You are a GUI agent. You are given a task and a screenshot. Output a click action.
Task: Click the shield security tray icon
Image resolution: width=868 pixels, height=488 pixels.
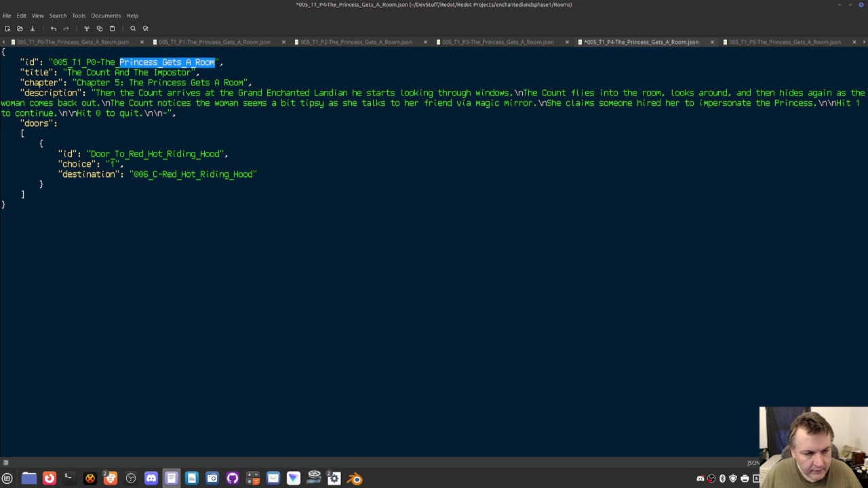point(733,479)
